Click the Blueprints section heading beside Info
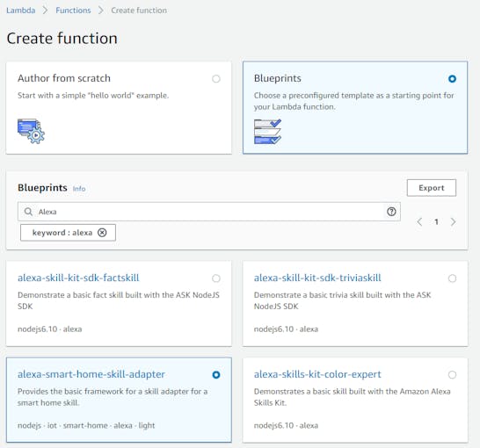Screen dimensions: 480x448 click(42, 187)
